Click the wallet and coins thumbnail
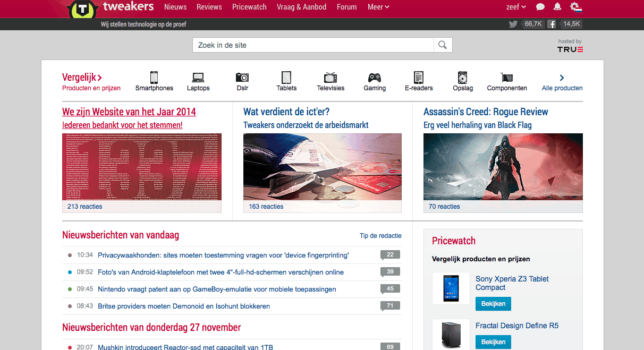The image size is (644, 350). point(323,173)
